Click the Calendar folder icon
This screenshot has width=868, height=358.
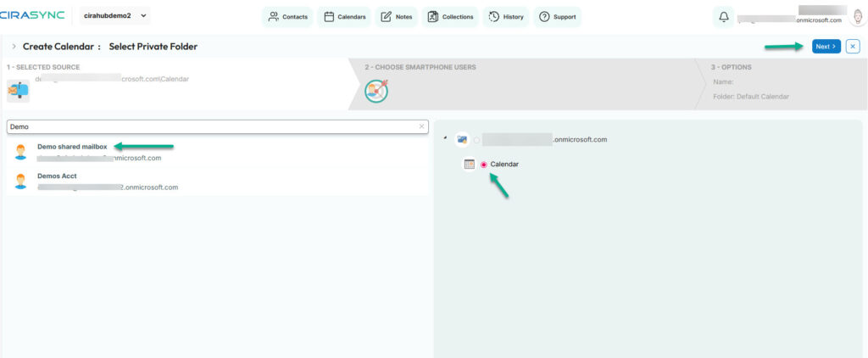pyautogui.click(x=470, y=164)
